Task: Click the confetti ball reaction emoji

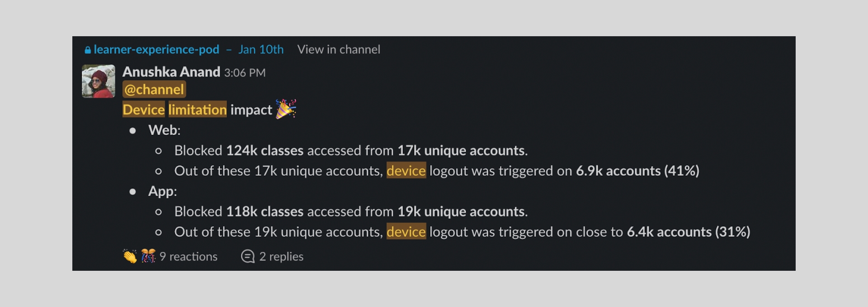Action: pyautogui.click(x=148, y=256)
